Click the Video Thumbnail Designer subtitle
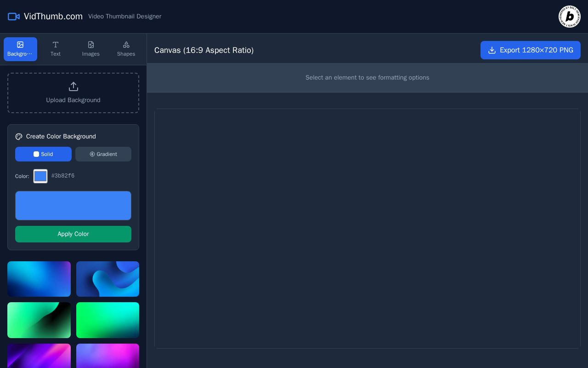The width and height of the screenshot is (588, 368). [125, 17]
